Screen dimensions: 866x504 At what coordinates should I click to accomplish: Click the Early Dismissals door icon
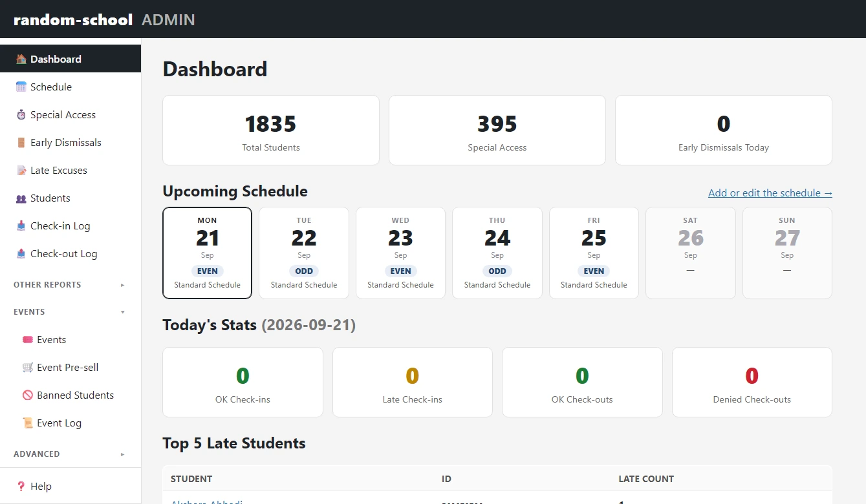click(21, 142)
